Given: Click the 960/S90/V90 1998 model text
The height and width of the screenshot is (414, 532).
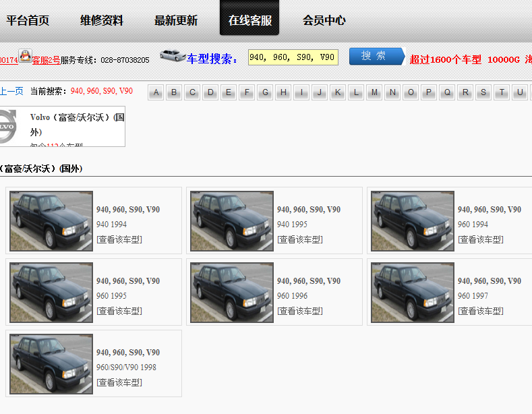Looking at the screenshot, I should pyautogui.click(x=126, y=367).
